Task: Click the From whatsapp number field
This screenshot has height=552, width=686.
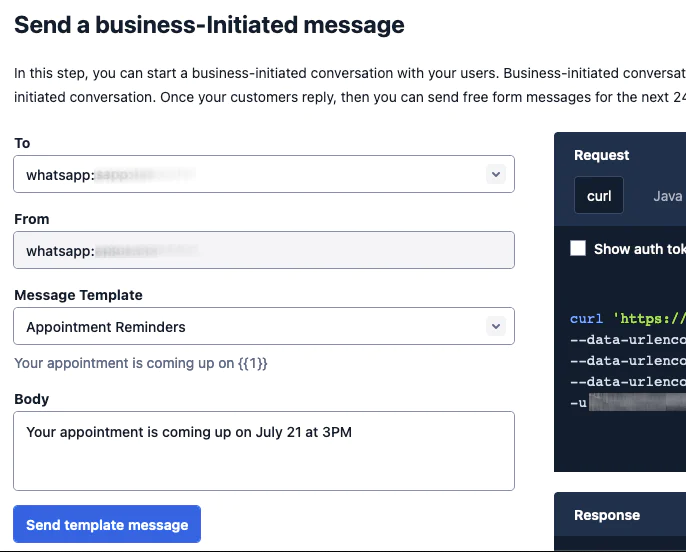Action: tap(264, 250)
